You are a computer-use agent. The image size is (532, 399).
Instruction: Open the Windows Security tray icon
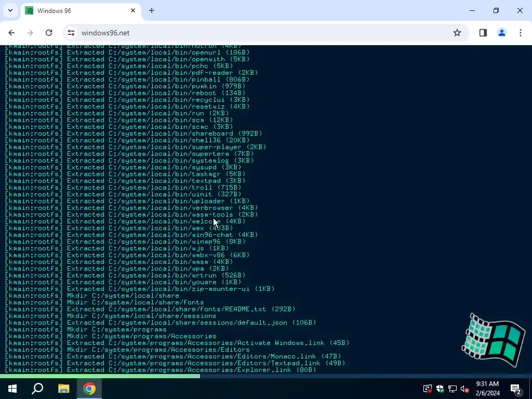440,389
